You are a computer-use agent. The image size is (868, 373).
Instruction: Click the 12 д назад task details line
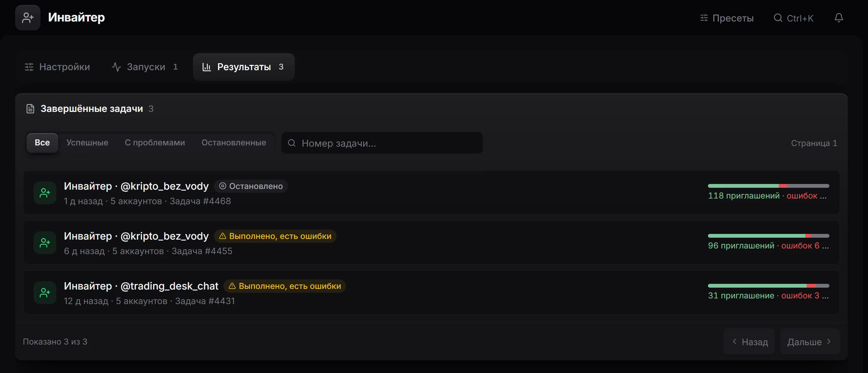click(x=149, y=301)
